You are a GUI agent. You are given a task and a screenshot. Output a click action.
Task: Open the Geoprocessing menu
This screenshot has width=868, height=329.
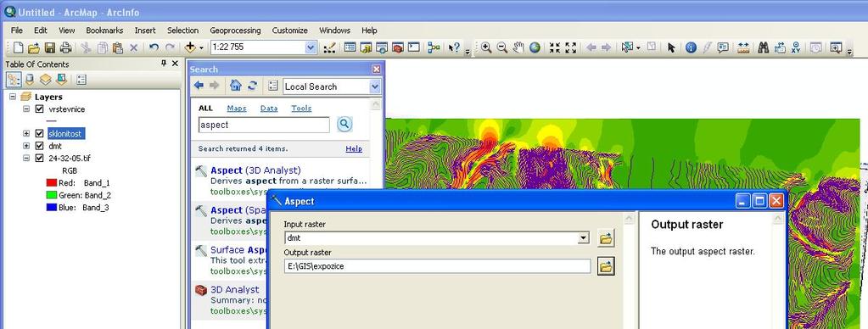235,31
